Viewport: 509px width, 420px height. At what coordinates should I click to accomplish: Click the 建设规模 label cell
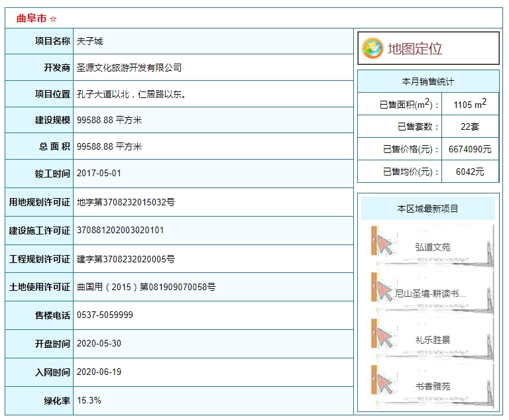pyautogui.click(x=39, y=120)
